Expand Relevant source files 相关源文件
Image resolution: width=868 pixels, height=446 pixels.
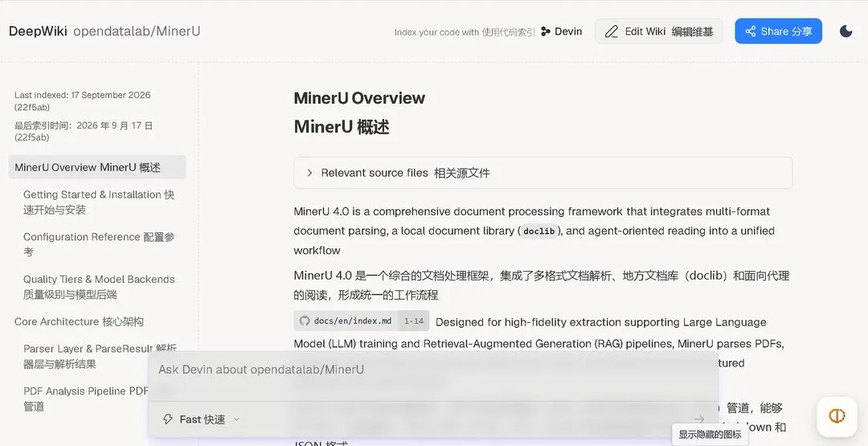pos(543,173)
